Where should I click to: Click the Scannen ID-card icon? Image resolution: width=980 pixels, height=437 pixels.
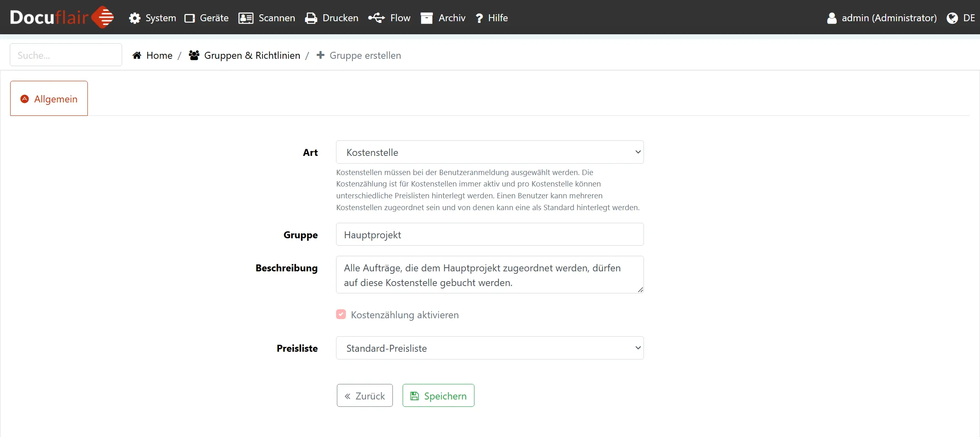pyautogui.click(x=246, y=18)
